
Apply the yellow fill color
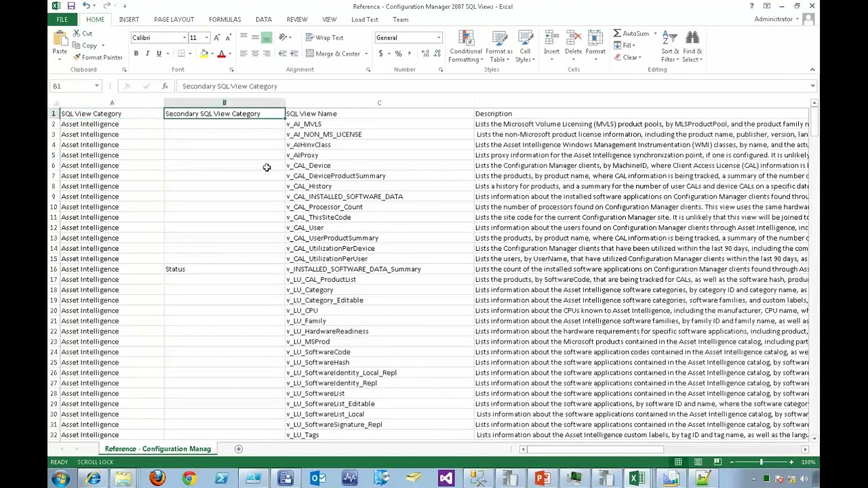point(203,54)
